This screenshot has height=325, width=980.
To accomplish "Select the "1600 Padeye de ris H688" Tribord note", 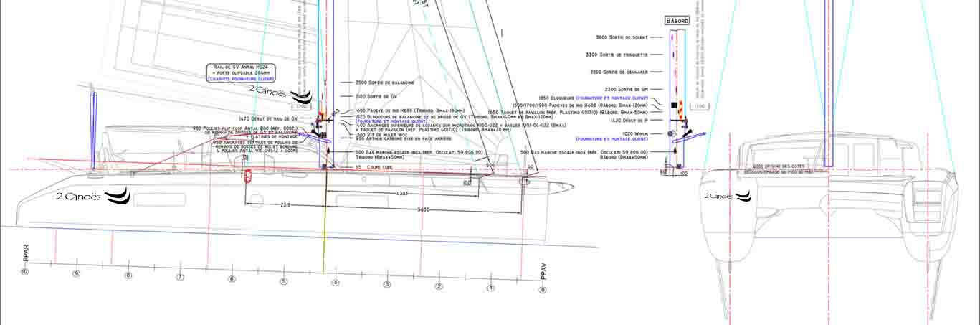I will 409,111.
